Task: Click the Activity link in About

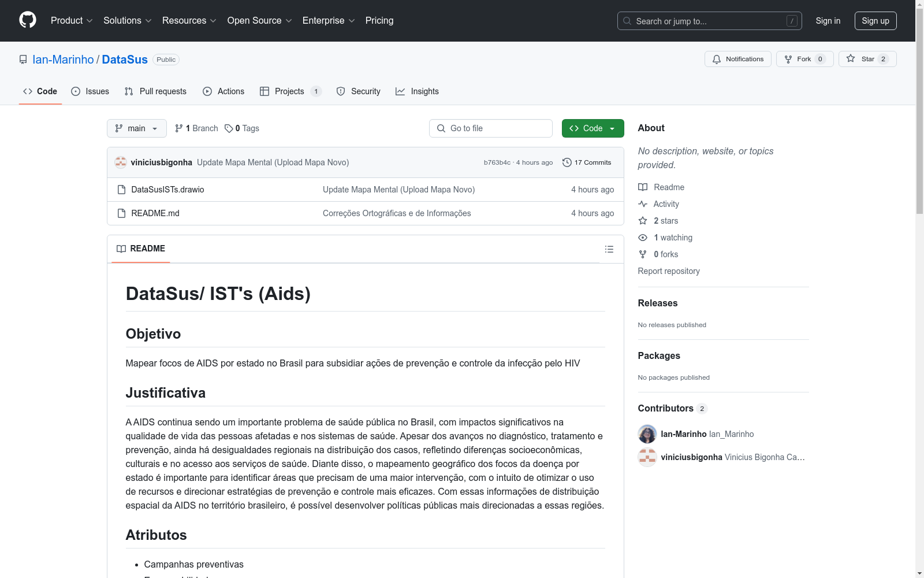Action: coord(666,204)
